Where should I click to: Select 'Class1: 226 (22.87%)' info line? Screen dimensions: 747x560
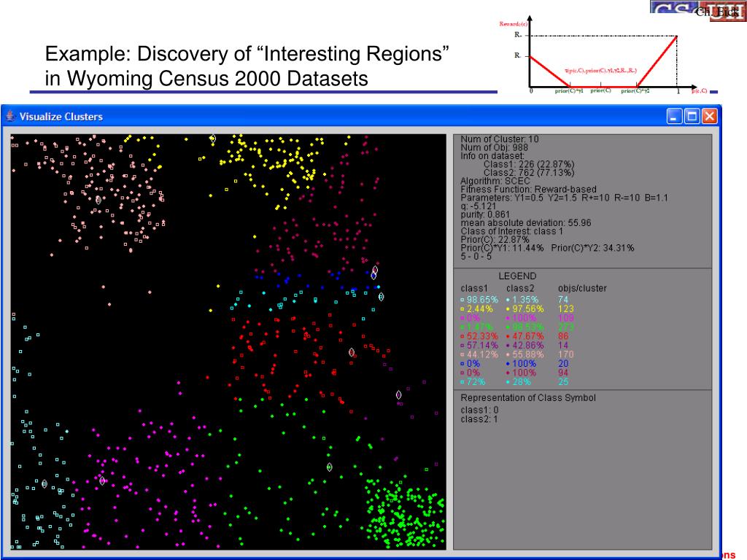coord(529,164)
